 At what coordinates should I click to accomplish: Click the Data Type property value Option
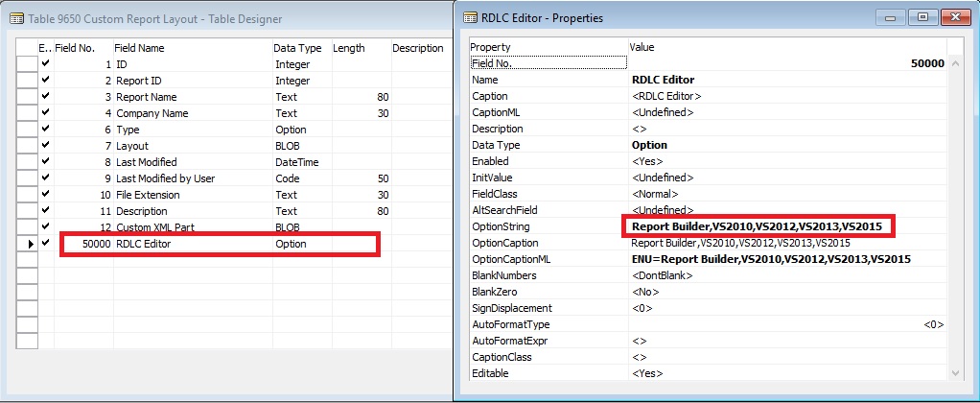[x=649, y=145]
